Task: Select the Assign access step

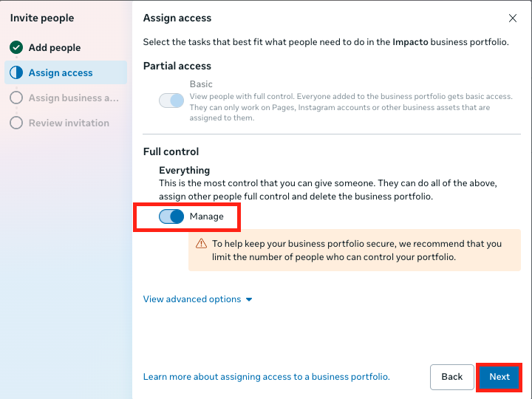Action: coord(61,73)
